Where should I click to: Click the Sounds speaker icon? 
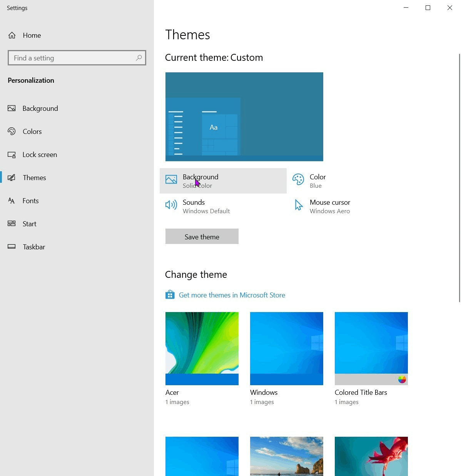pyautogui.click(x=171, y=205)
